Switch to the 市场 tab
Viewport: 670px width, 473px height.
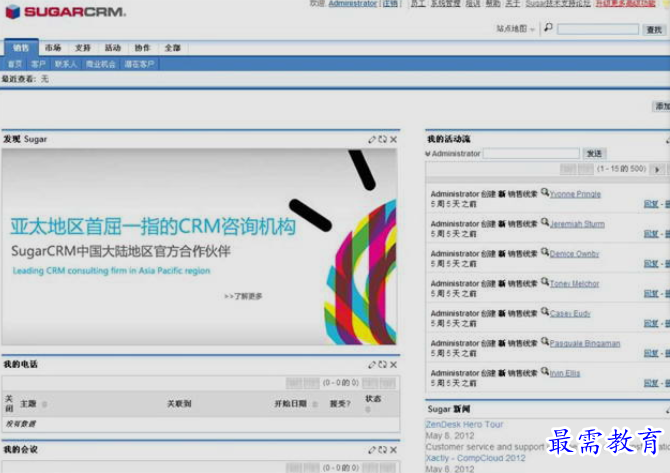pyautogui.click(x=53, y=48)
